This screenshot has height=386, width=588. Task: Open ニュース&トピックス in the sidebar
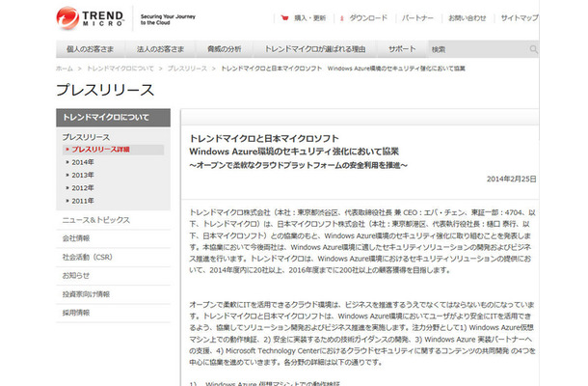pos(96,220)
